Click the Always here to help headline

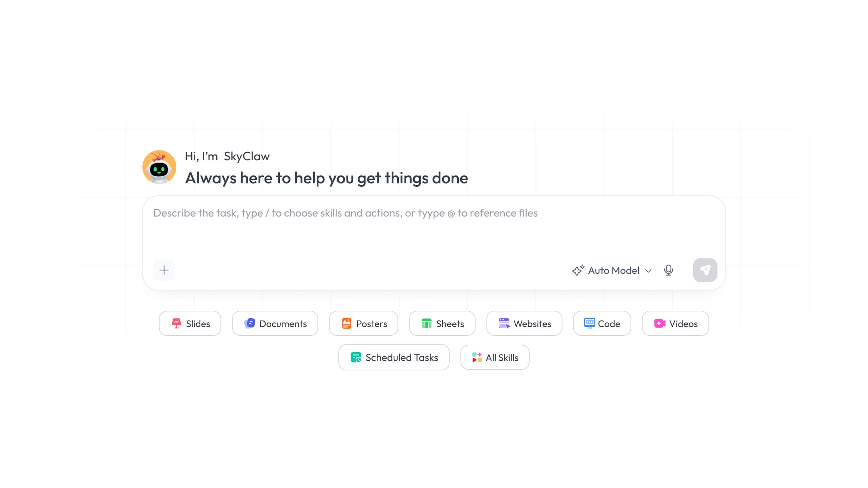327,178
